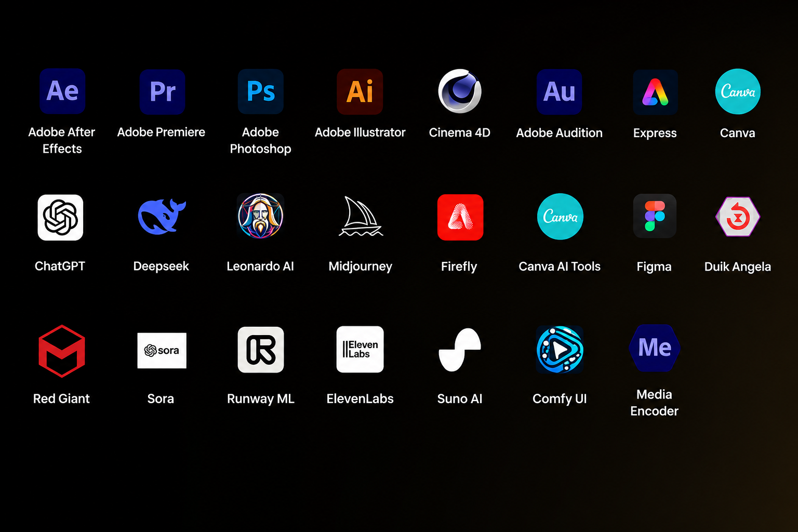This screenshot has height=532, width=798.
Task: Click the "Leonardo AI" label
Action: pyautogui.click(x=260, y=266)
